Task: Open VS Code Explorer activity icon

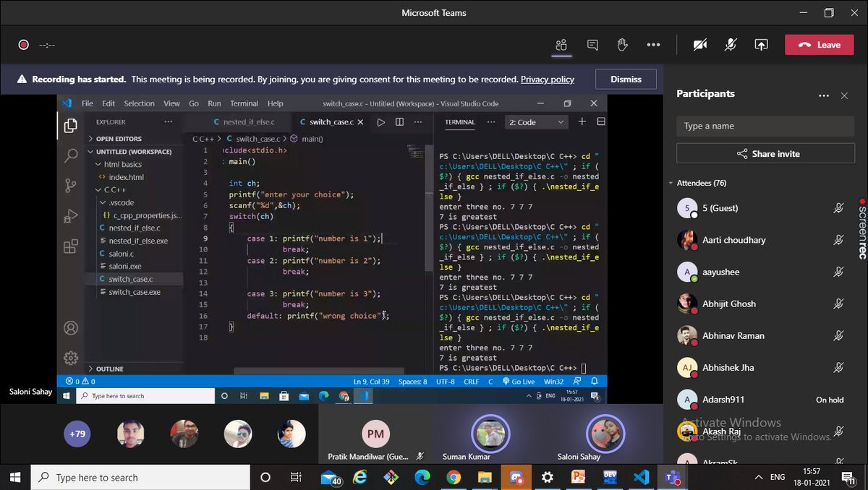Action: coord(71,126)
